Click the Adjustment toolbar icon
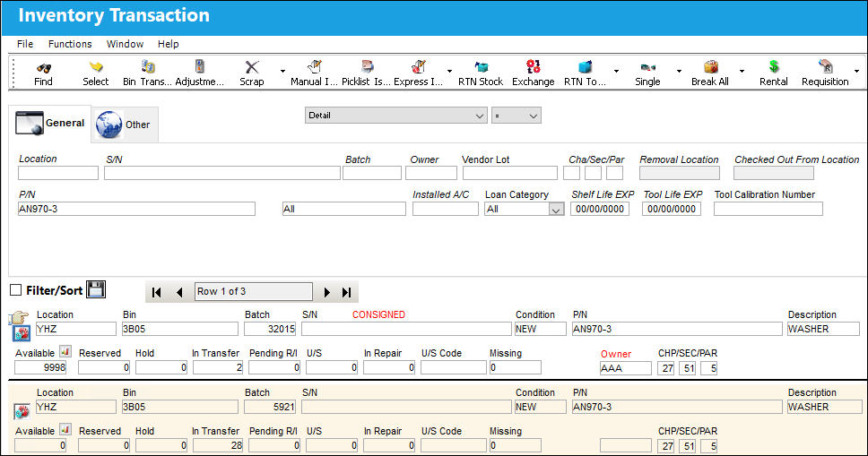The height and width of the screenshot is (456, 868). coord(199,67)
